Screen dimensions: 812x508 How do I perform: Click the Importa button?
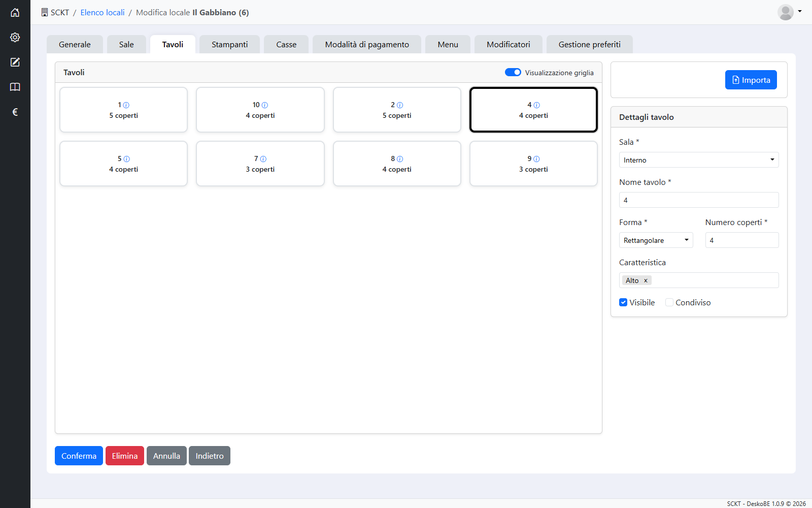pyautogui.click(x=751, y=80)
